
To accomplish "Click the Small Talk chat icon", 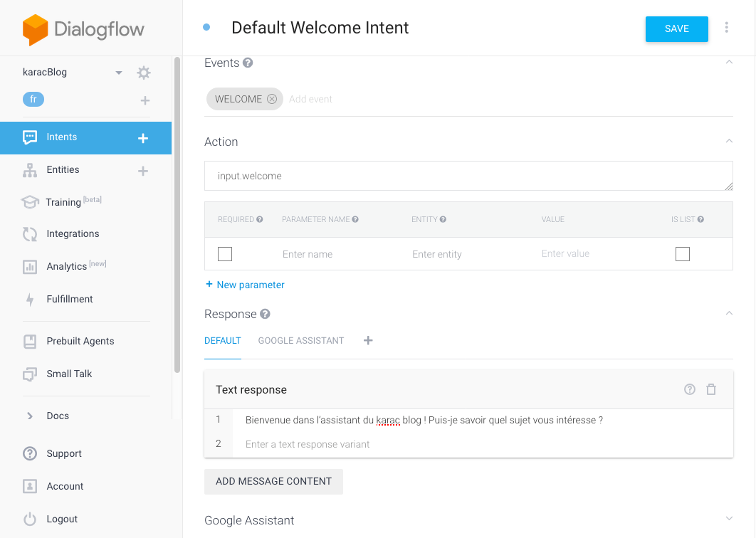I will coord(30,374).
